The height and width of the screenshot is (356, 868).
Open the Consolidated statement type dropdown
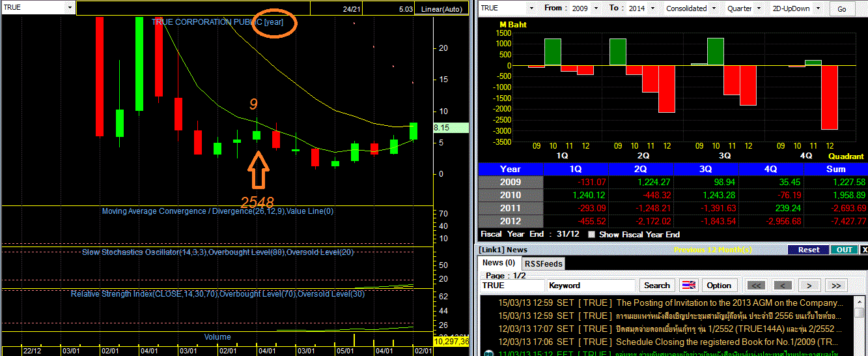pos(714,8)
